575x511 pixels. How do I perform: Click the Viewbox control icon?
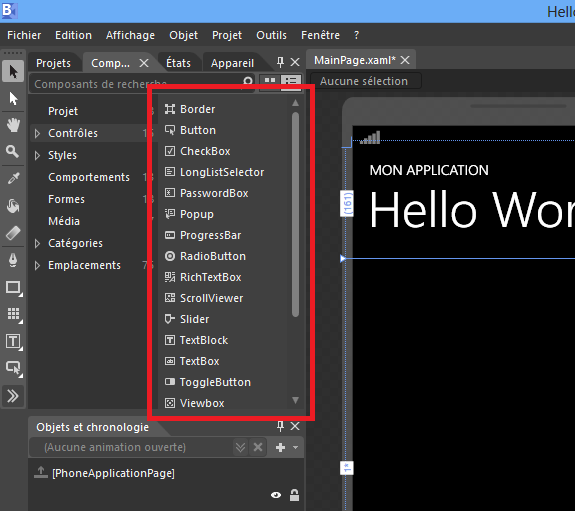[x=170, y=403]
